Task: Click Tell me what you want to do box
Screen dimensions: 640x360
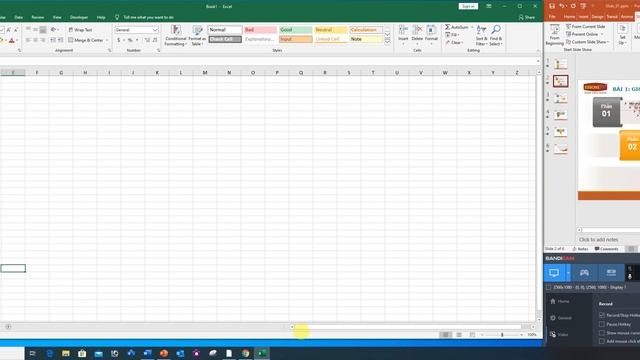Action: point(149,17)
